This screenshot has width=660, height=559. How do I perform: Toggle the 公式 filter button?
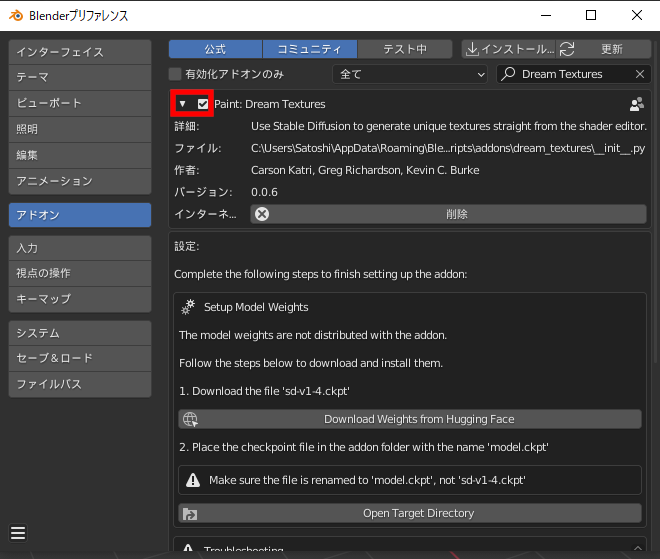216,49
